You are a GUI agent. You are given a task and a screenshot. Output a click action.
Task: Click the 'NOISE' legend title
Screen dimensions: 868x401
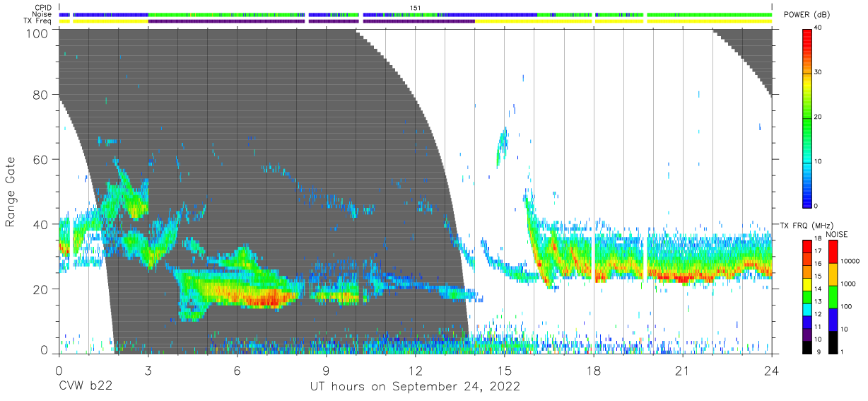[837, 233]
